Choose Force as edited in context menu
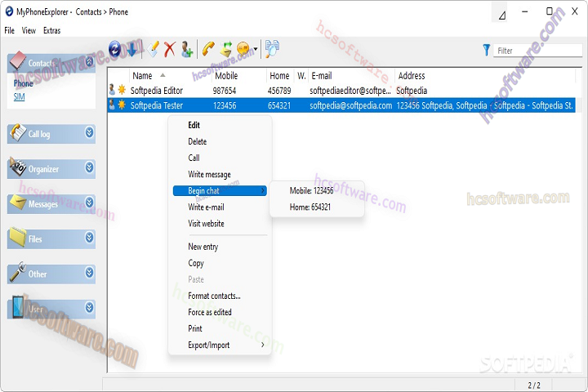The width and height of the screenshot is (588, 392). point(220,312)
